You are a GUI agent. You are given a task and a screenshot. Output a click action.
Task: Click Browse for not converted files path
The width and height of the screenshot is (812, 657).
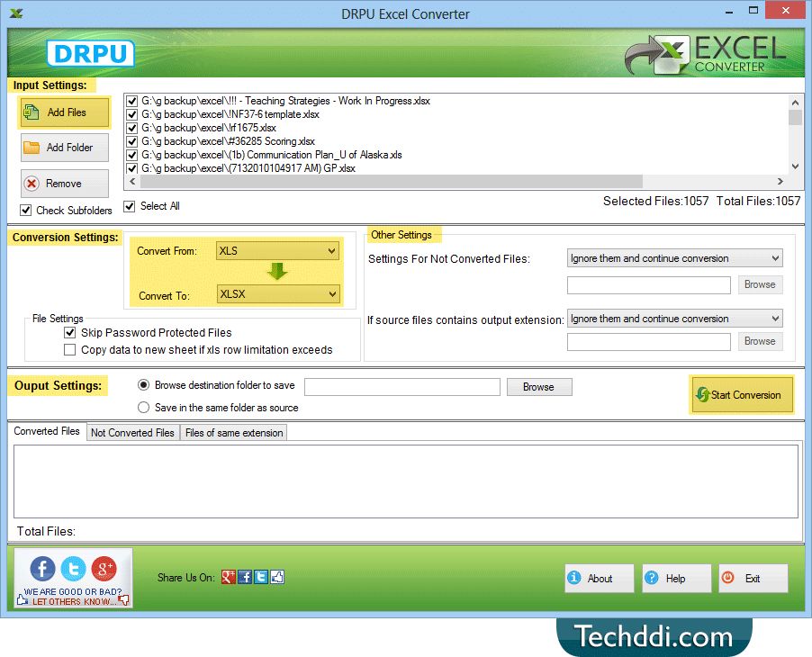pyautogui.click(x=760, y=284)
